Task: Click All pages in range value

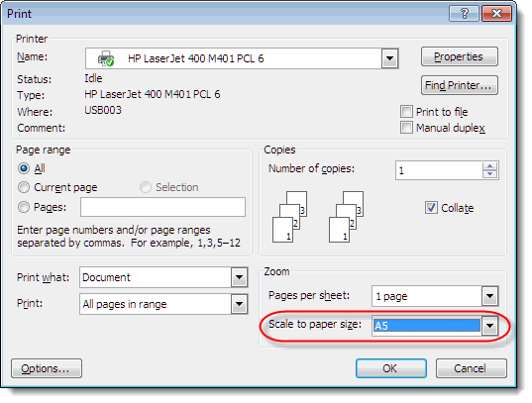Action: (x=125, y=304)
